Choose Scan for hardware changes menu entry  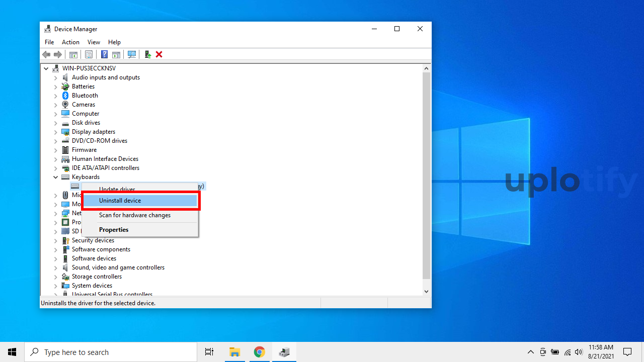(x=140, y=215)
